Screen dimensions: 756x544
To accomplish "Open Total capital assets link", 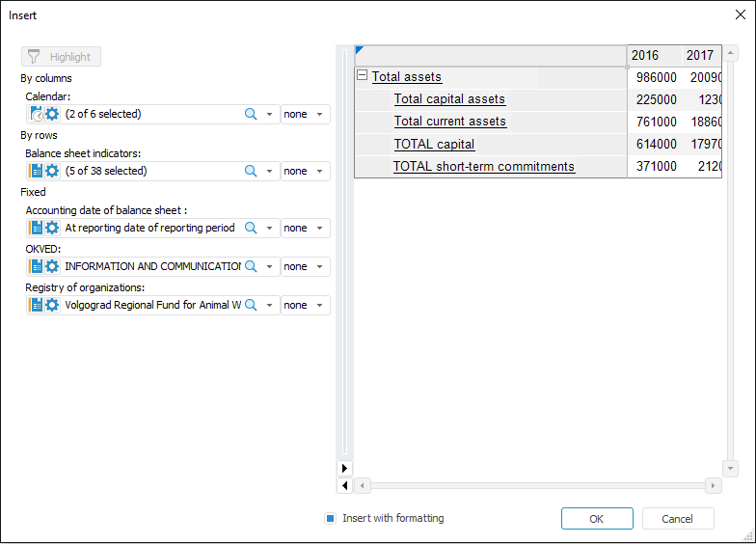I will pyautogui.click(x=449, y=99).
